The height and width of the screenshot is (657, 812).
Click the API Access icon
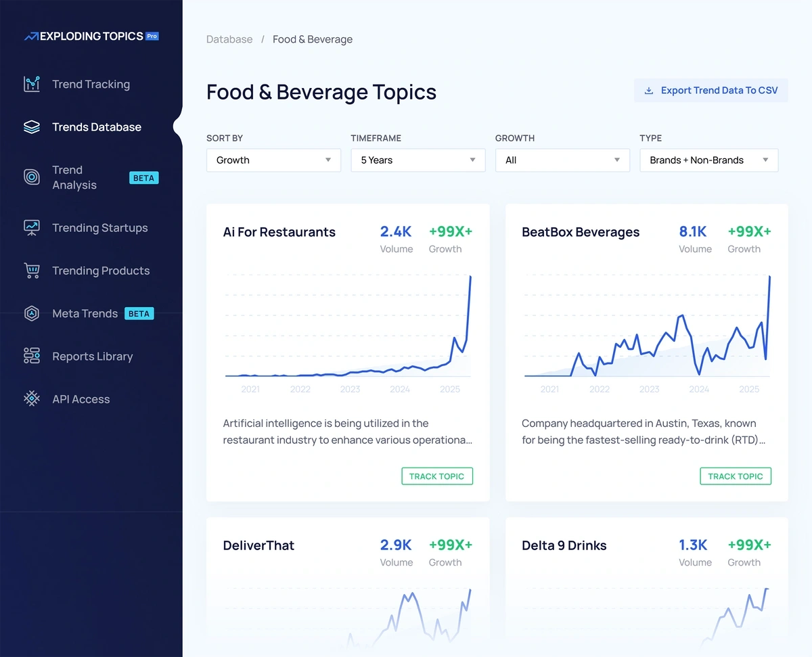32,399
